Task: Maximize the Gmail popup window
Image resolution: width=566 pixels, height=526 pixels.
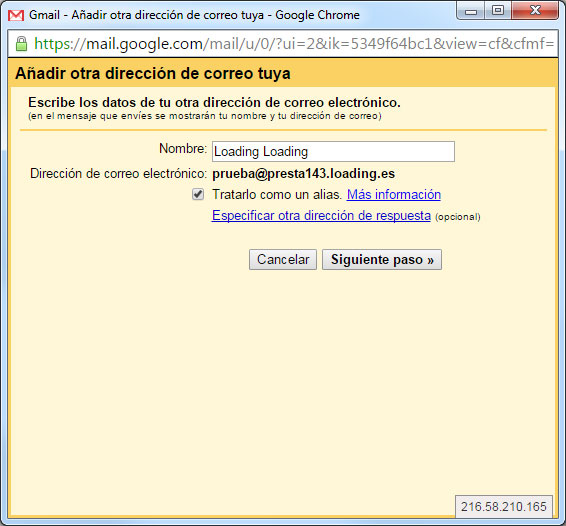Action: tap(498, 10)
